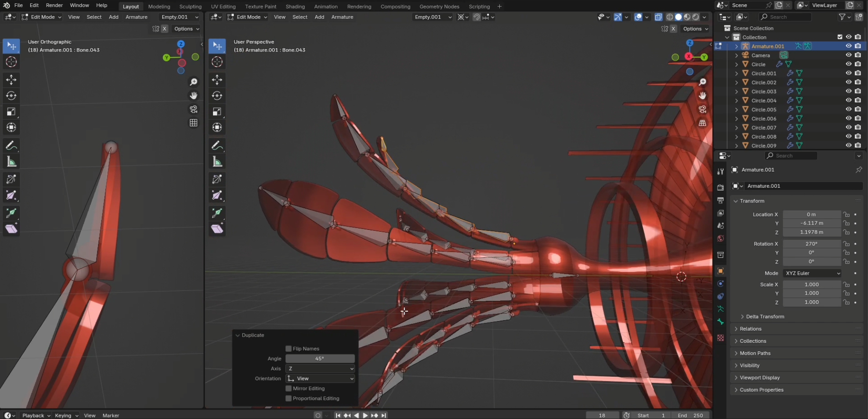Select the Scale tool in left viewport

[x=11, y=112]
